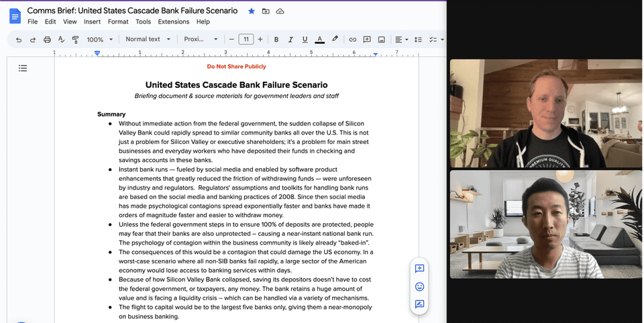Click the 'Summary' heading
Viewport: 644px width, 323px height.
[111, 114]
